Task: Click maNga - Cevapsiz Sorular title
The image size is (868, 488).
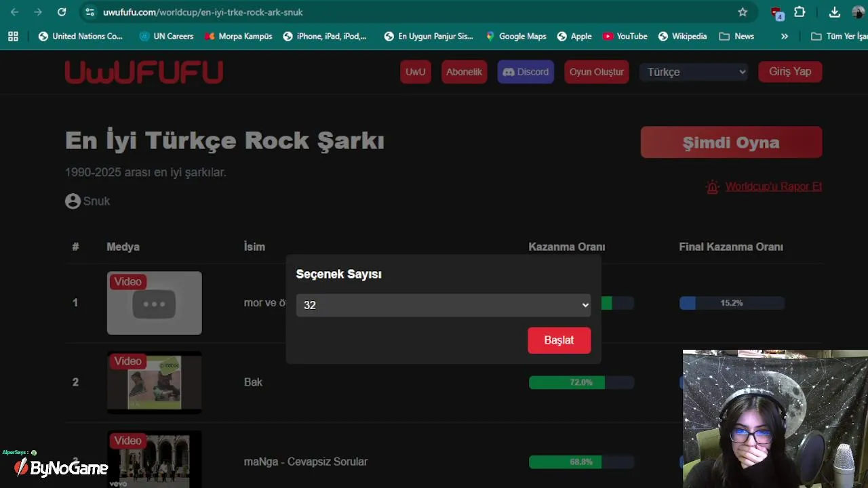Action: click(x=306, y=462)
